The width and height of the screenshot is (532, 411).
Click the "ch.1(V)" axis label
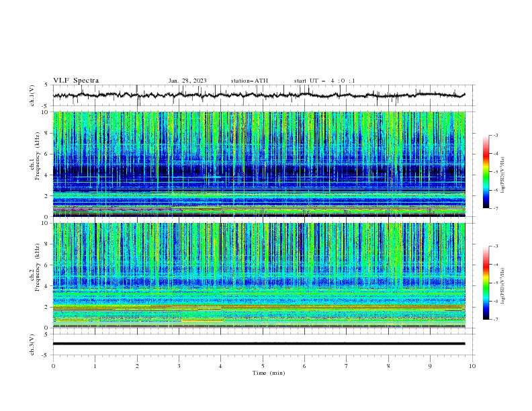32,95
